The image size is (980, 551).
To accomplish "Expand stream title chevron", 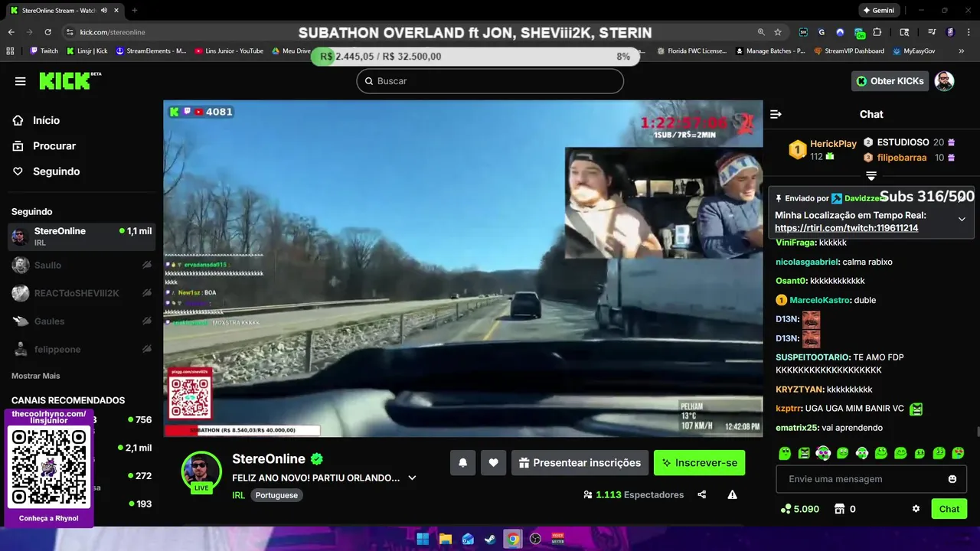I will click(x=412, y=478).
